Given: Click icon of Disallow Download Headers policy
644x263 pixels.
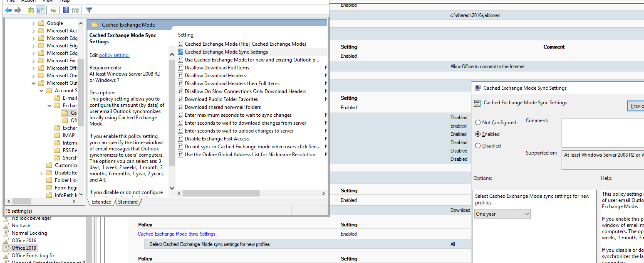Looking at the screenshot, I should point(181,76).
